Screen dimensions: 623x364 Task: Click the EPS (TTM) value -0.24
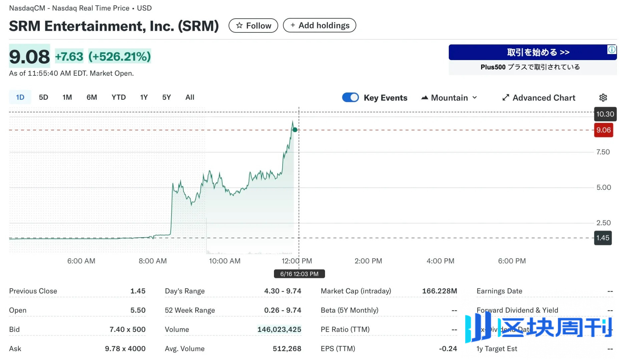click(448, 349)
